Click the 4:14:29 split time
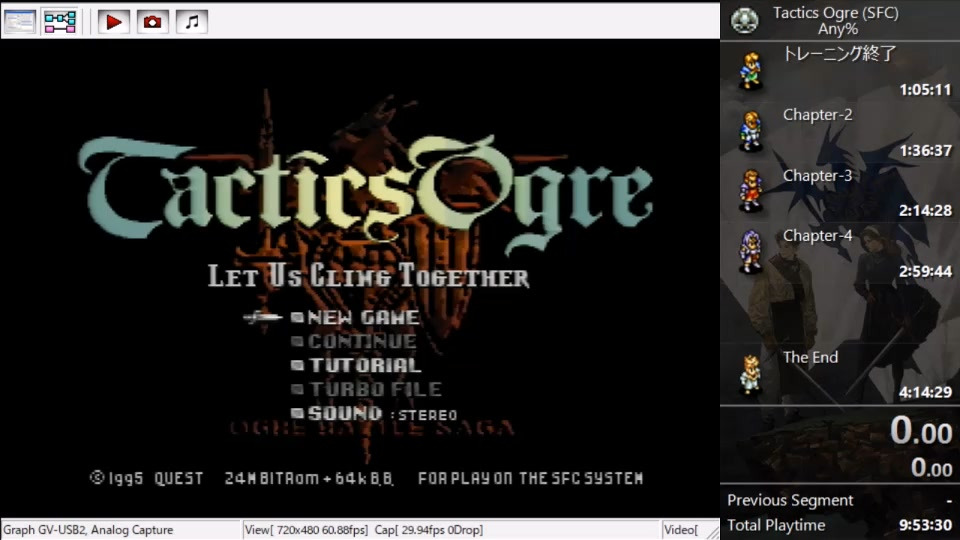This screenshot has height=540, width=960. tap(925, 392)
